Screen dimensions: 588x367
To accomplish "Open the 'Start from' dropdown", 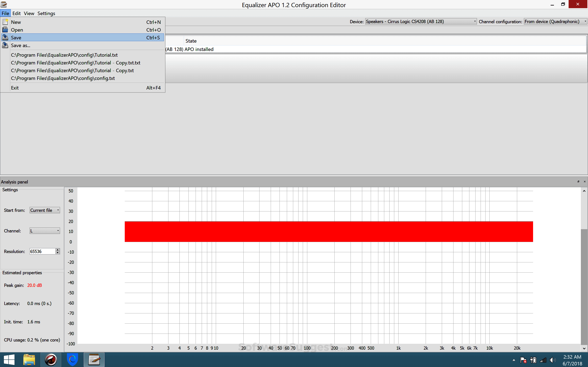I will click(x=58, y=210).
